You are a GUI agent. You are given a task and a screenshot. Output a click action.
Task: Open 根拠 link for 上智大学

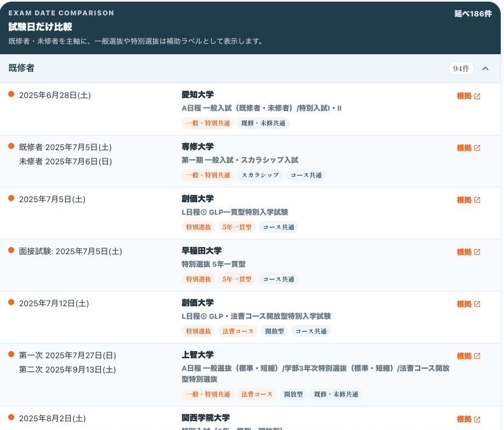click(468, 356)
